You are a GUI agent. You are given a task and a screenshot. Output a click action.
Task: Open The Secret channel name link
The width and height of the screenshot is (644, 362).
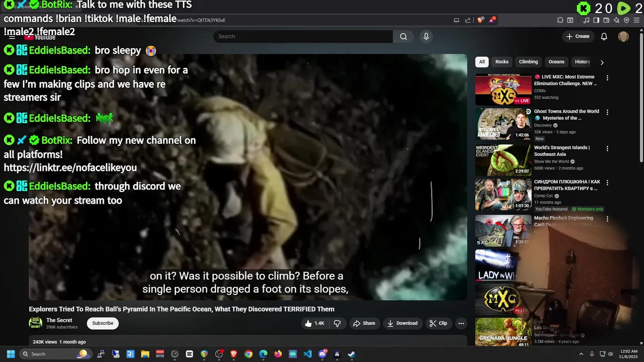pyautogui.click(x=59, y=320)
